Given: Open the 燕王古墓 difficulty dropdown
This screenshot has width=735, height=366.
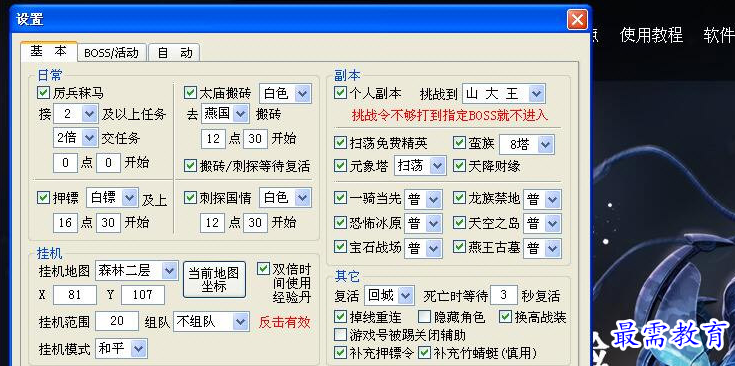Looking at the screenshot, I should (542, 247).
